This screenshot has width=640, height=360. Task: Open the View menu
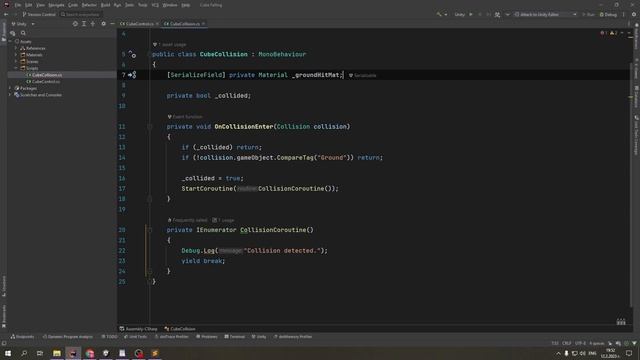point(40,5)
